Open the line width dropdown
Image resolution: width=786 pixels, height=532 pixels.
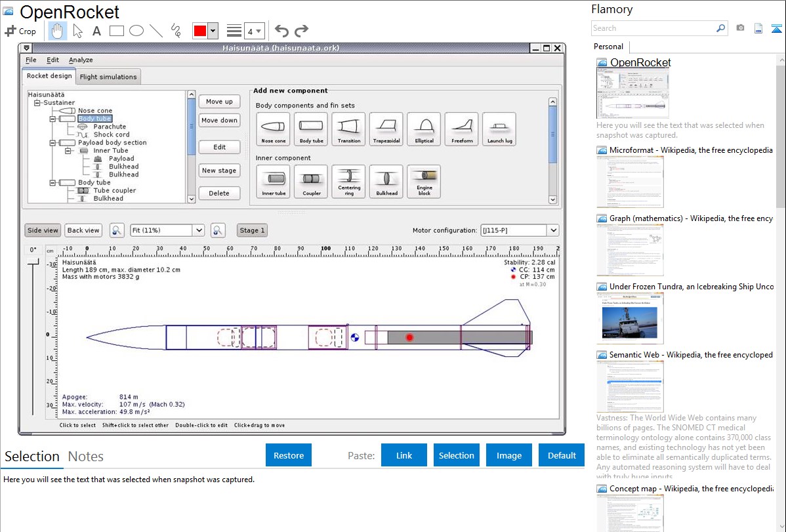(254, 31)
